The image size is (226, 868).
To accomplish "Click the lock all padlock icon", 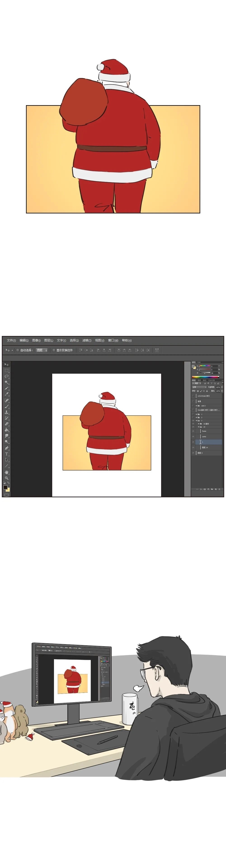I will click(207, 391).
